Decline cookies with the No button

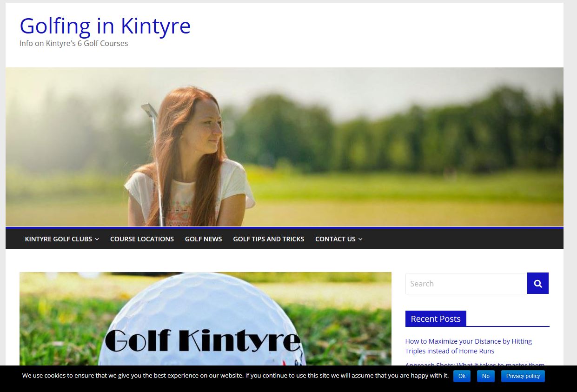485,376
